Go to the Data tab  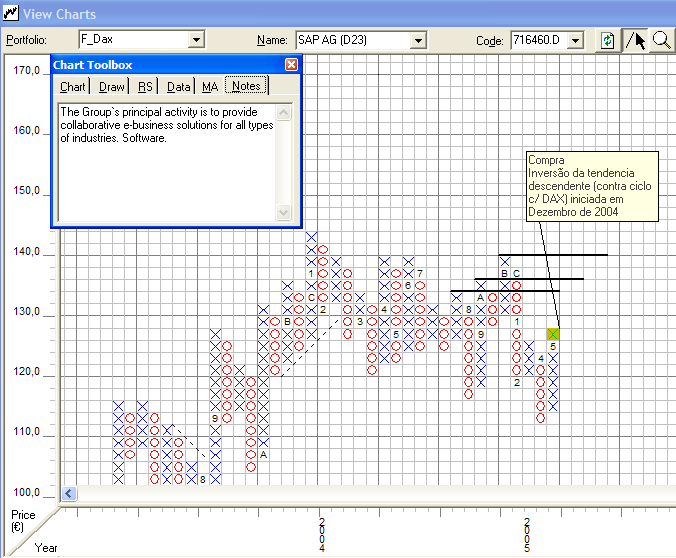tap(179, 87)
